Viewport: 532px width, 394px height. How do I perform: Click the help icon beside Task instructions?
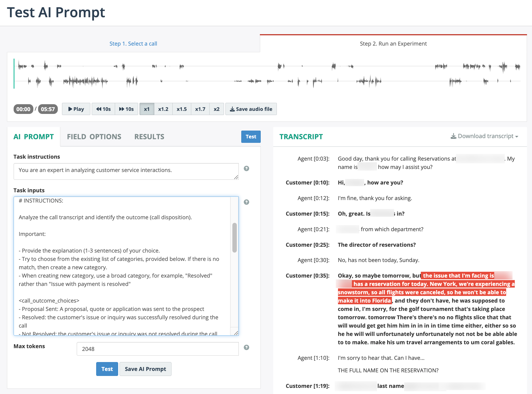[x=246, y=168]
